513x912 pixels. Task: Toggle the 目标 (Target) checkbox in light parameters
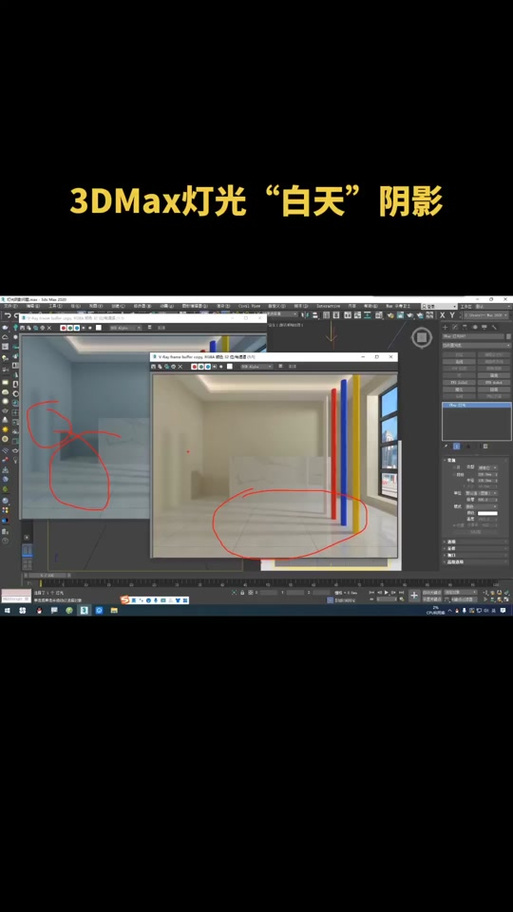tap(454, 474)
